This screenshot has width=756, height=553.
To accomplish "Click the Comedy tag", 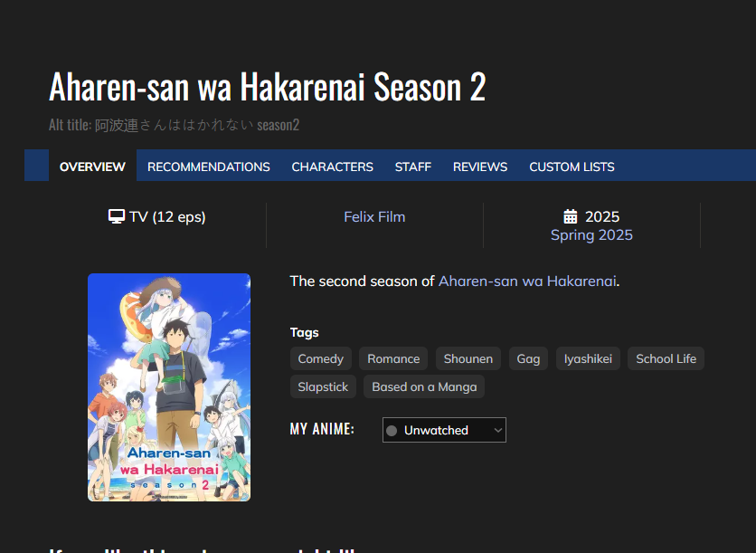I will click(321, 358).
